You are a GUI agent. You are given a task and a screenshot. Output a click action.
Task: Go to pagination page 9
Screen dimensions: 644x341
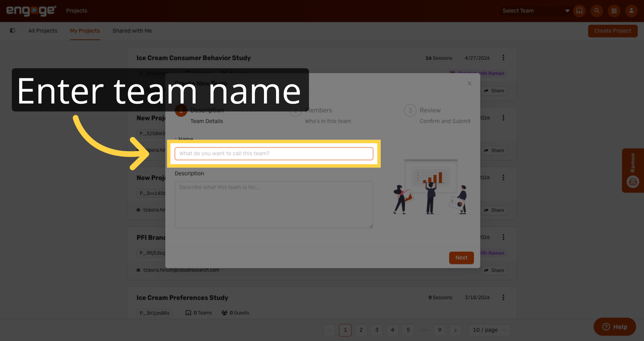point(440,330)
